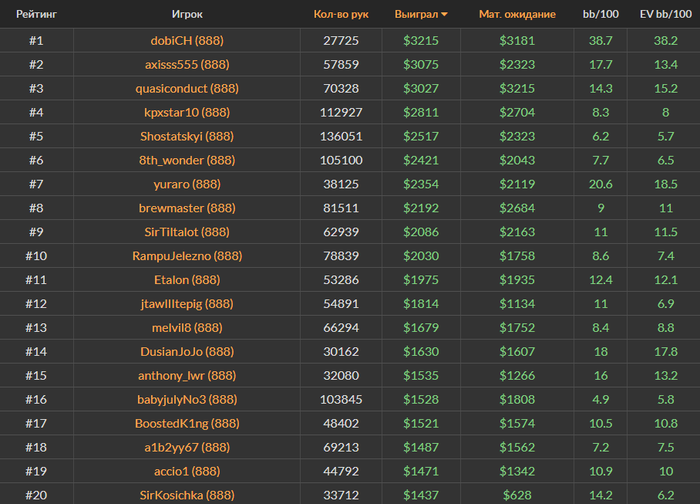The width and height of the screenshot is (700, 504).
Task: Select bb/100 value 38.7
Action: (x=600, y=41)
